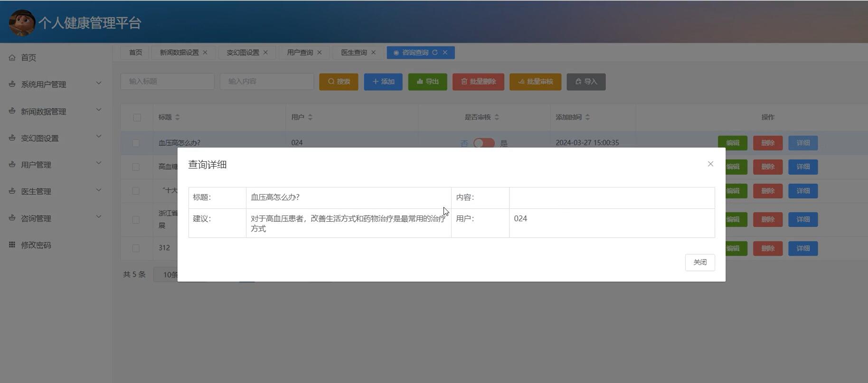Click the 咨询管理 sidebar icon
Screen dimensions: 868x383
(x=12, y=218)
